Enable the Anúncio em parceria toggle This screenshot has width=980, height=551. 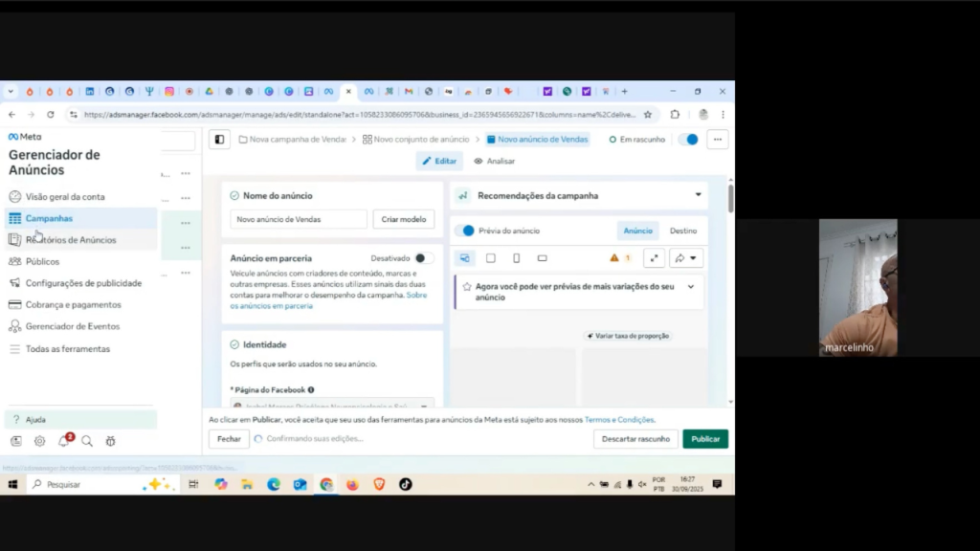pyautogui.click(x=423, y=258)
